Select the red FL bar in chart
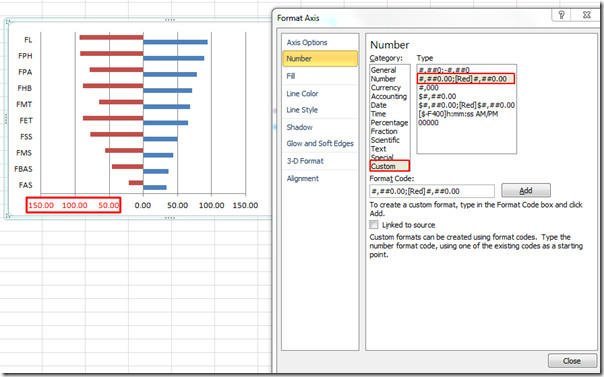The height and width of the screenshot is (377, 604). (x=111, y=37)
